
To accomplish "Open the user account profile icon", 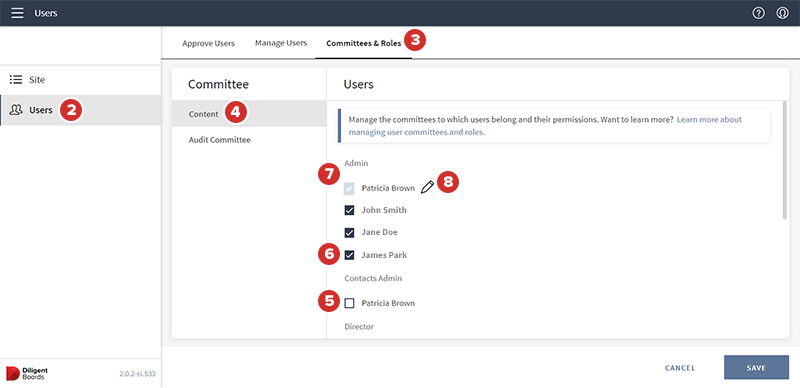I will pyautogui.click(x=782, y=13).
